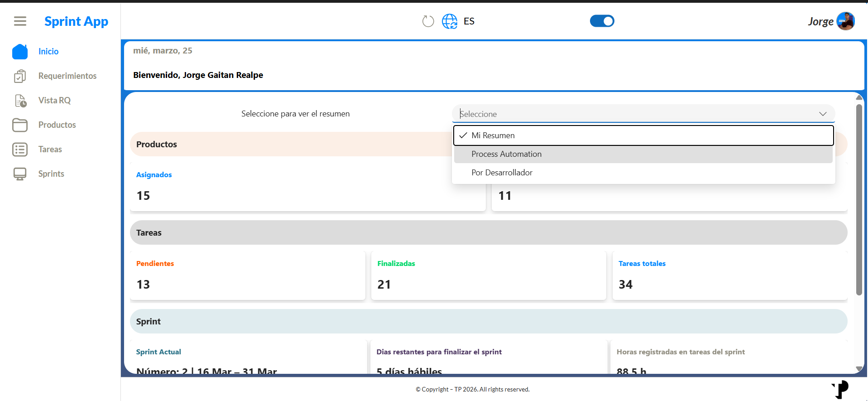This screenshot has width=868, height=401.
Task: Open Tareas page link
Action: (x=50, y=150)
